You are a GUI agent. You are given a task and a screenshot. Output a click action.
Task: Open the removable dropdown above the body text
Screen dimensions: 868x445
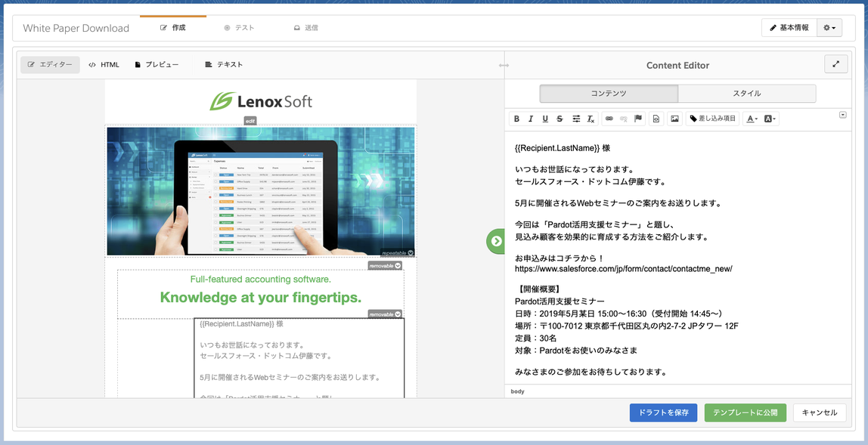[x=385, y=314]
